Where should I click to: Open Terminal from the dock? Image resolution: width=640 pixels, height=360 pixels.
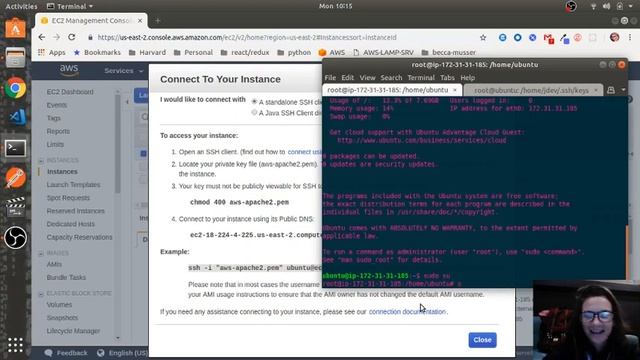coord(15,148)
